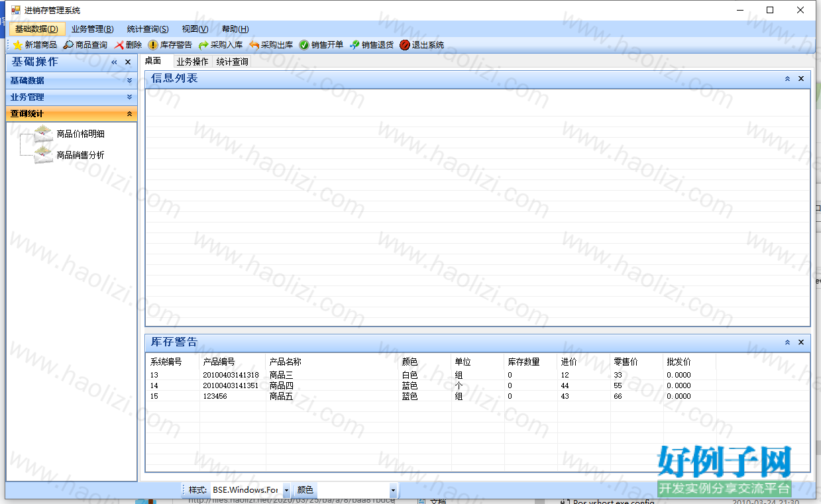Click product number 20100403141351
Viewport: 821px width, 504px height.
point(231,385)
